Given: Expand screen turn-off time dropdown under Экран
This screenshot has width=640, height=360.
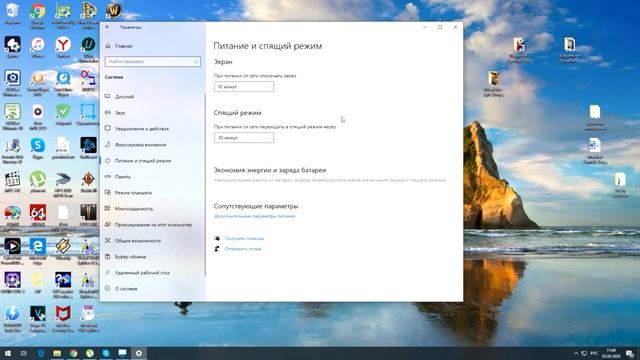Looking at the screenshot, I should click(x=244, y=87).
